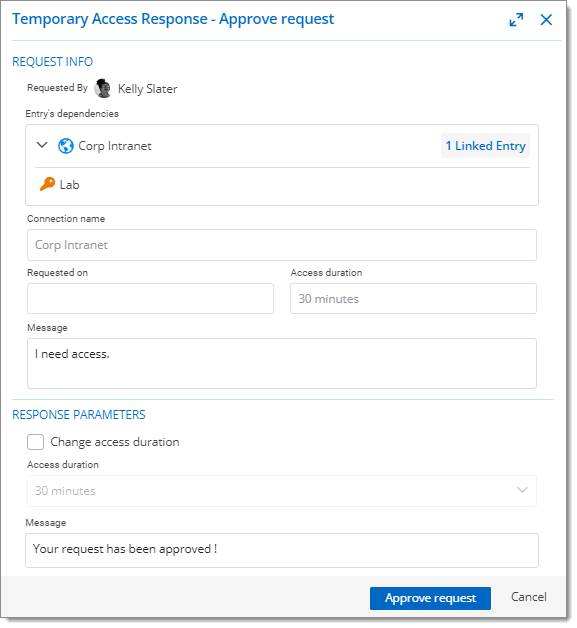Screen dimensions: 577x628
Task: Enable the Change access duration checkbox
Action: coord(35,442)
